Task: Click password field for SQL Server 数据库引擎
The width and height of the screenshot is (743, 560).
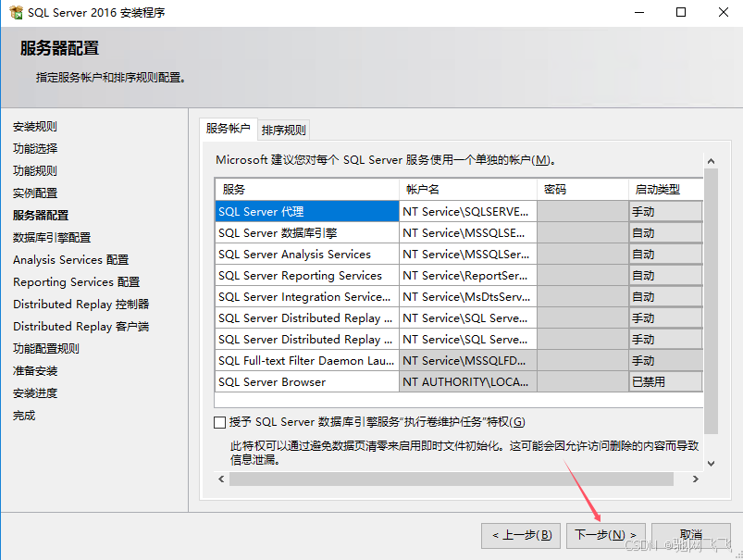Action: 583,233
